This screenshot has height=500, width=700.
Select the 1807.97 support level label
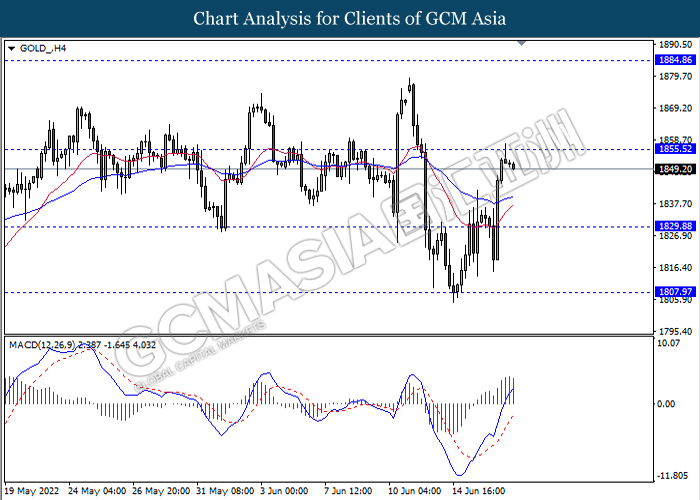(x=675, y=292)
